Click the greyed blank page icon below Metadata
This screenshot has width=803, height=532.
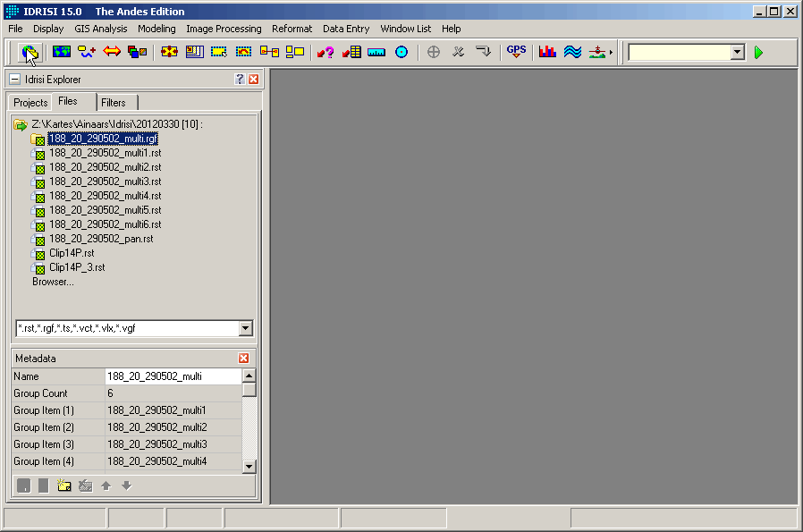click(44, 486)
